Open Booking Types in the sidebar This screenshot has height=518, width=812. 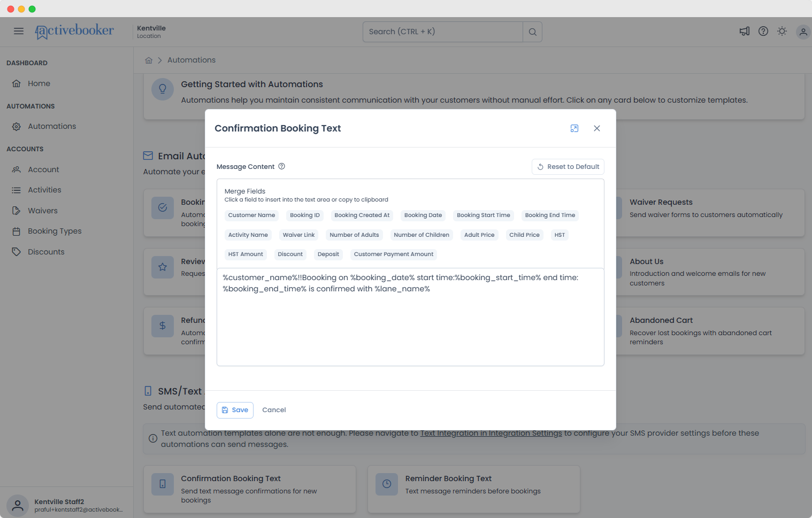[55, 231]
